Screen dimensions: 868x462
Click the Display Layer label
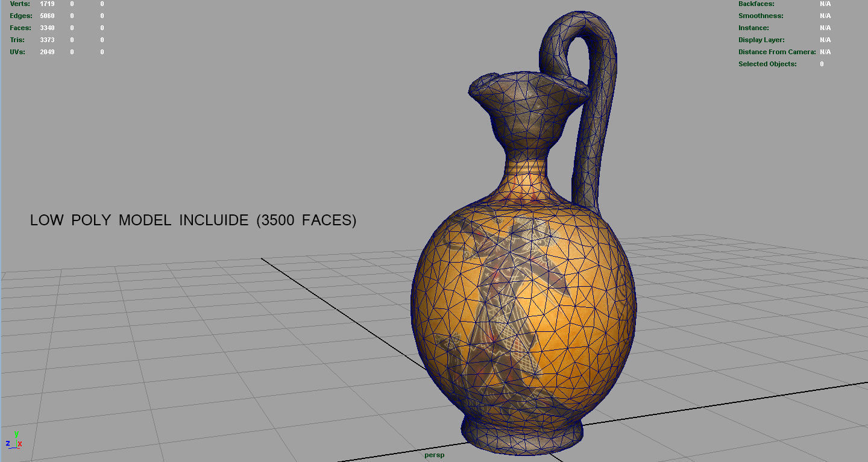tap(761, 40)
